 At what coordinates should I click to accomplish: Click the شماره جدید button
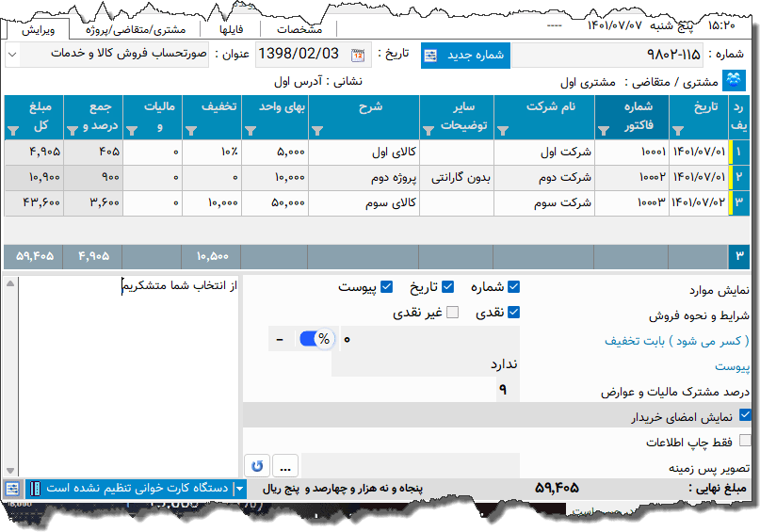pyautogui.click(x=465, y=56)
